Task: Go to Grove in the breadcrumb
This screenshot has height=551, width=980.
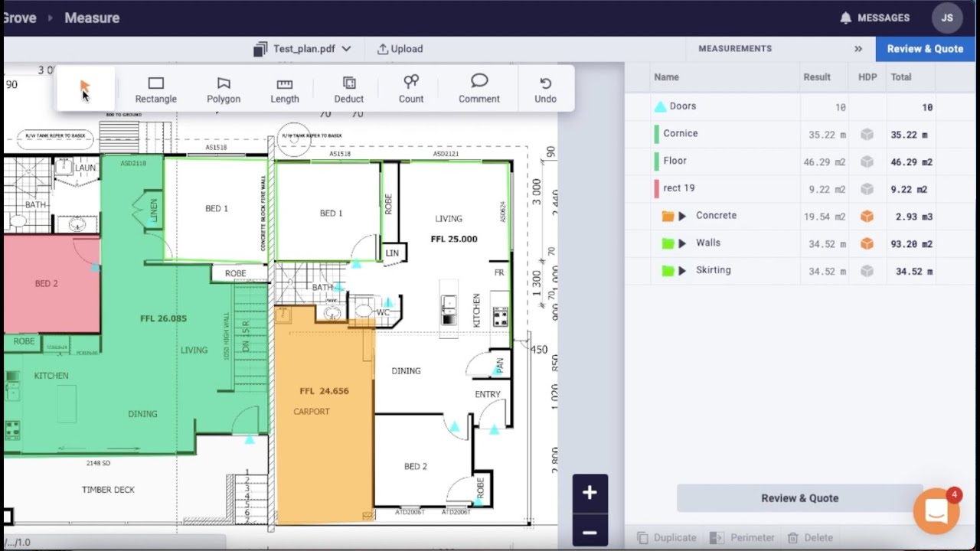Action: tap(20, 18)
